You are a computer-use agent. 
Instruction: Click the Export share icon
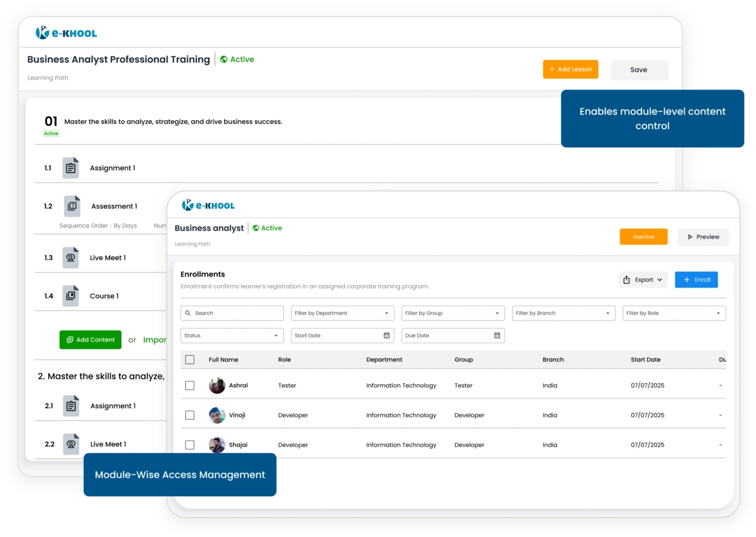click(x=627, y=279)
